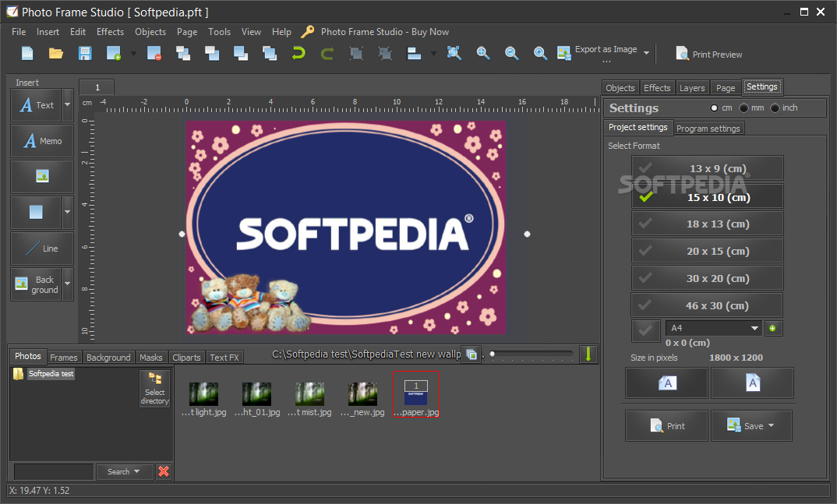
Task: Click the Print Preview button
Action: (x=709, y=54)
